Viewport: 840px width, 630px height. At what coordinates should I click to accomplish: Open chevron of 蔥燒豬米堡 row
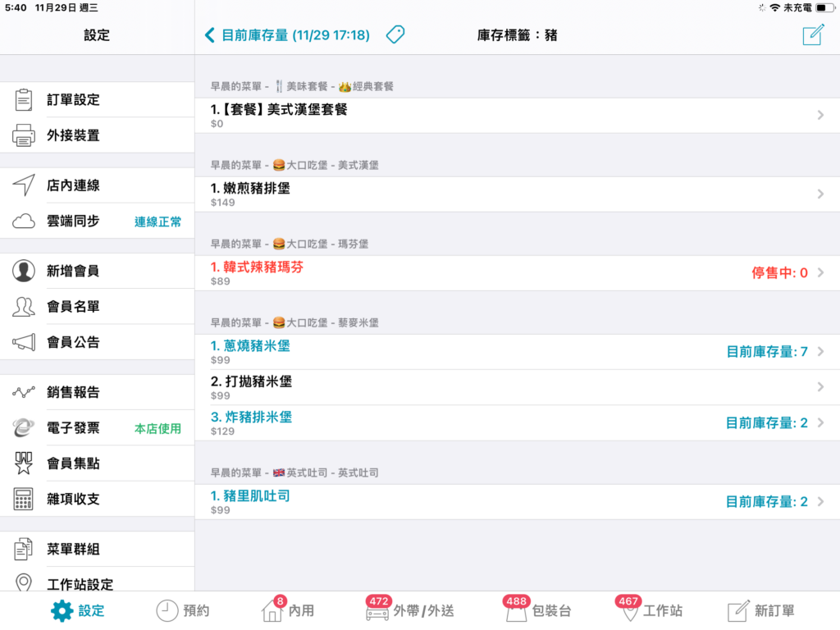[820, 351]
